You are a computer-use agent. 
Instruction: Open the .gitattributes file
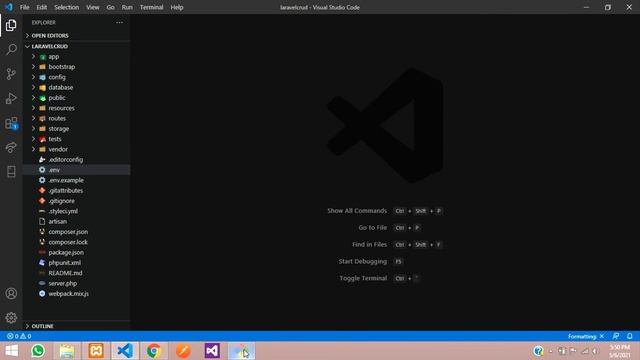click(76, 190)
